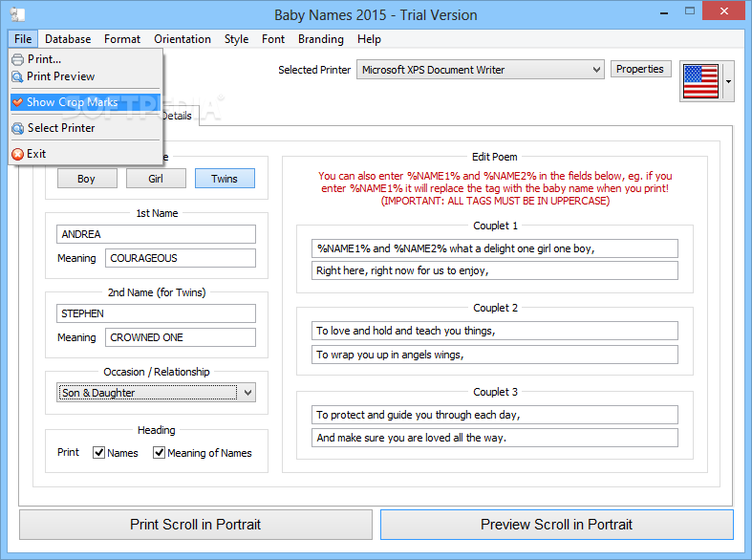Click the Print Preview magnifier icon
The height and width of the screenshot is (560, 752).
(x=18, y=76)
